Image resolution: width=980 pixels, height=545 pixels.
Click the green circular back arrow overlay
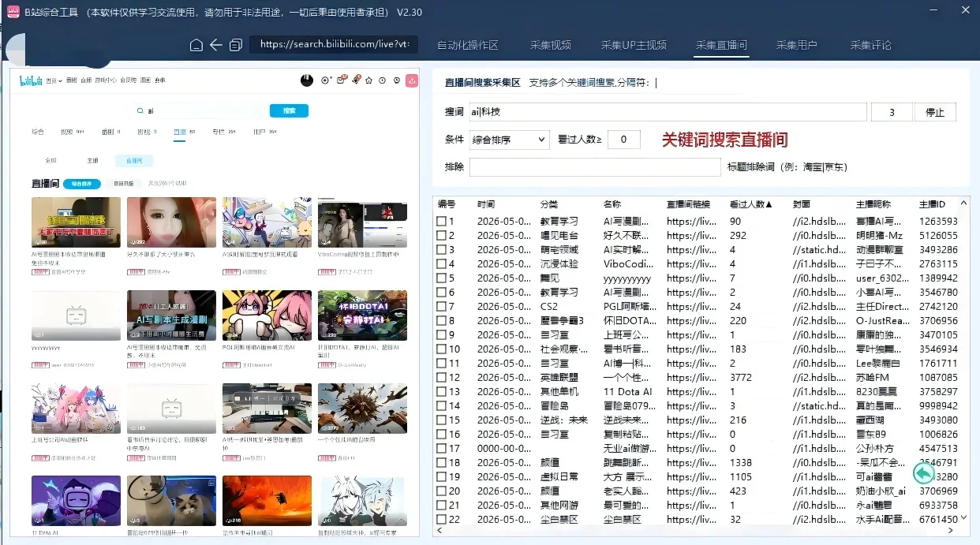[x=924, y=473]
